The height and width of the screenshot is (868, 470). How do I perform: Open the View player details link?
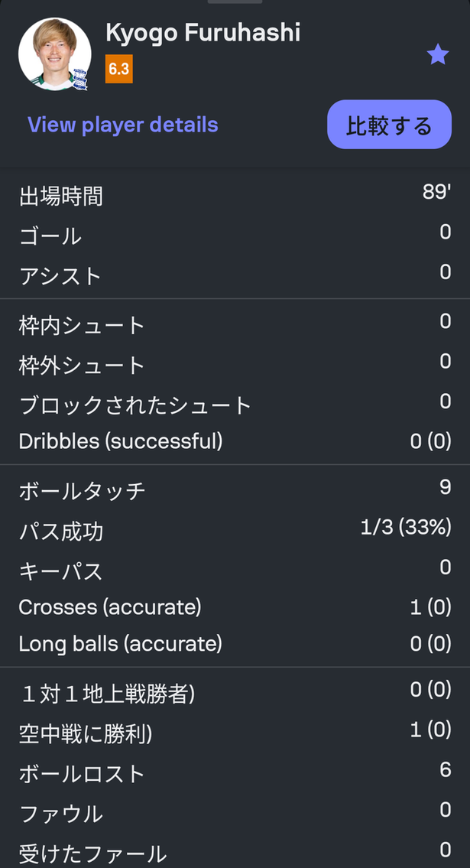click(122, 125)
